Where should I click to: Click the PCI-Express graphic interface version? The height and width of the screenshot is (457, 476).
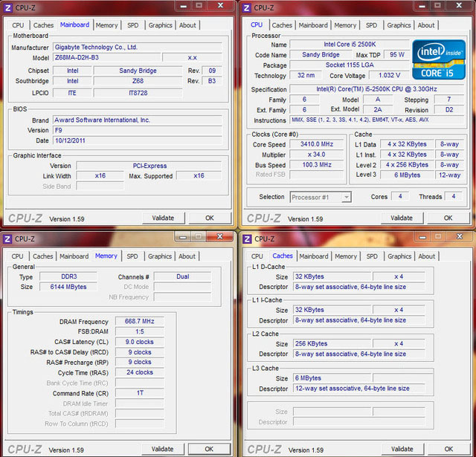pos(149,166)
